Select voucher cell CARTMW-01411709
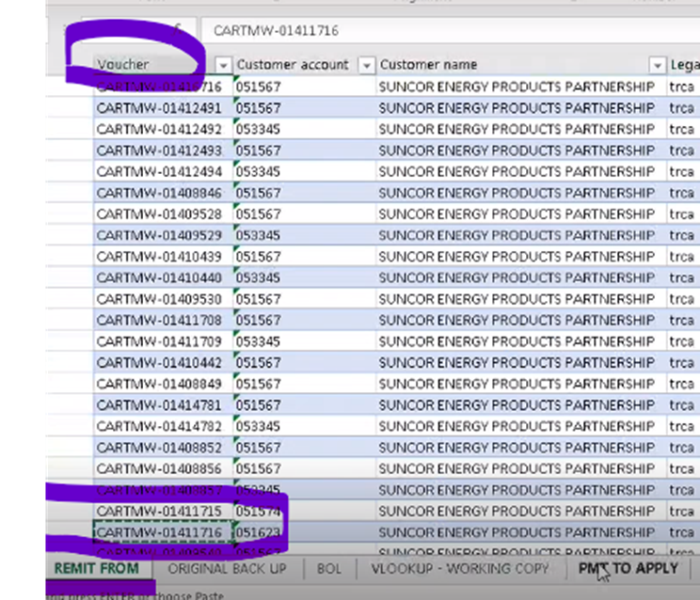 (x=164, y=341)
